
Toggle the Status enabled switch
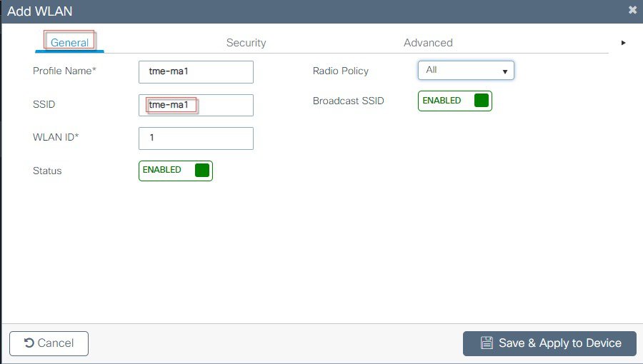tap(176, 171)
